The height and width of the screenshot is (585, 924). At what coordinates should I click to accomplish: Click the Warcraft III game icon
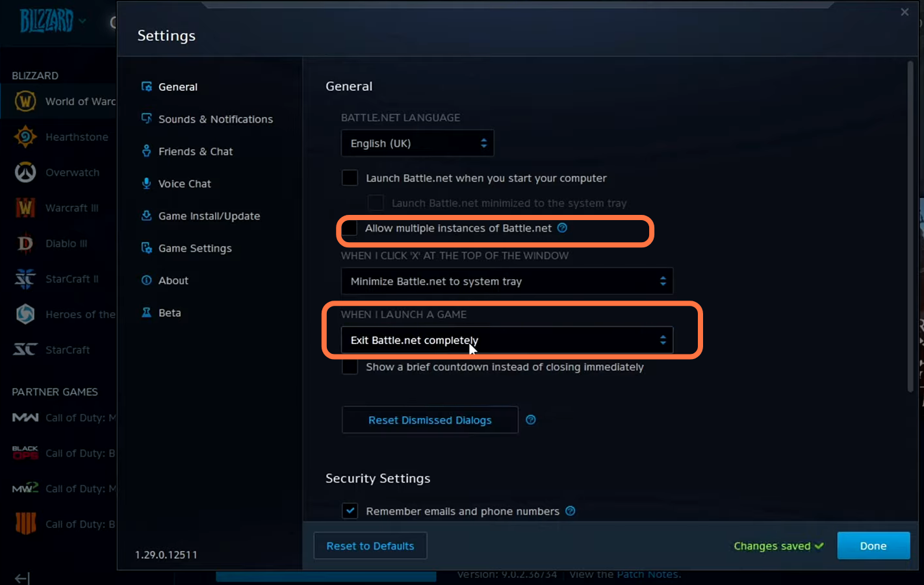(25, 208)
